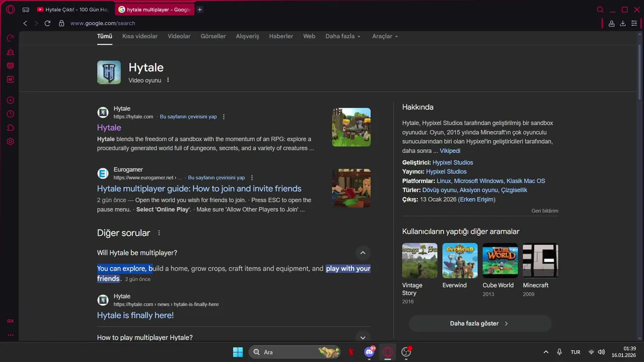Click the GX logo at sidebar bottom
The image size is (644, 362).
[10, 321]
